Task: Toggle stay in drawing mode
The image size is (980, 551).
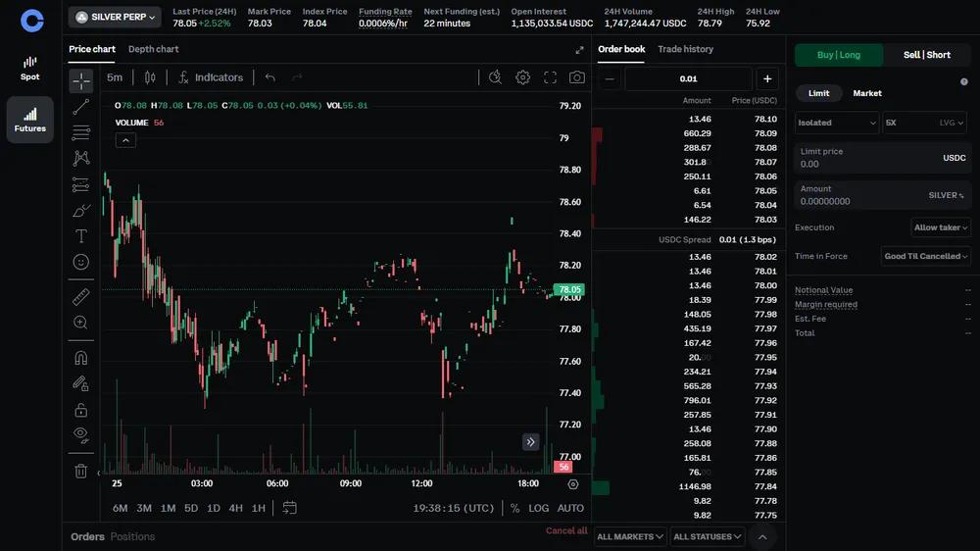Action: [x=81, y=383]
